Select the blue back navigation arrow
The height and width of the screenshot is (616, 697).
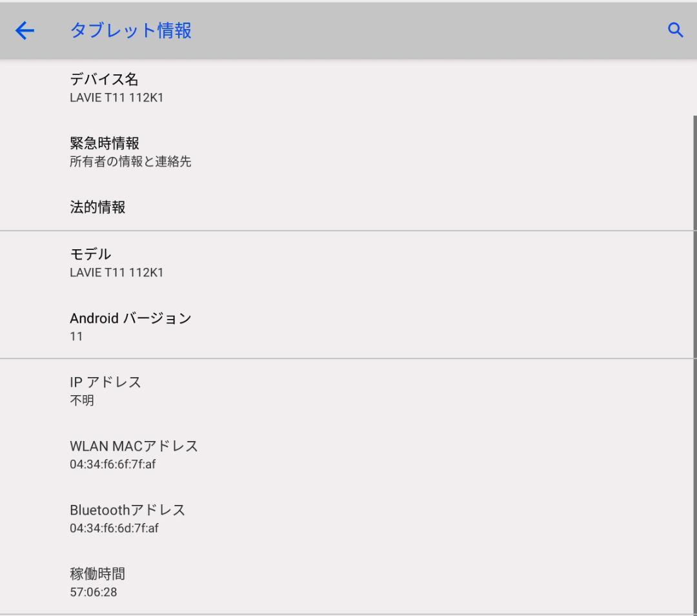click(x=24, y=30)
